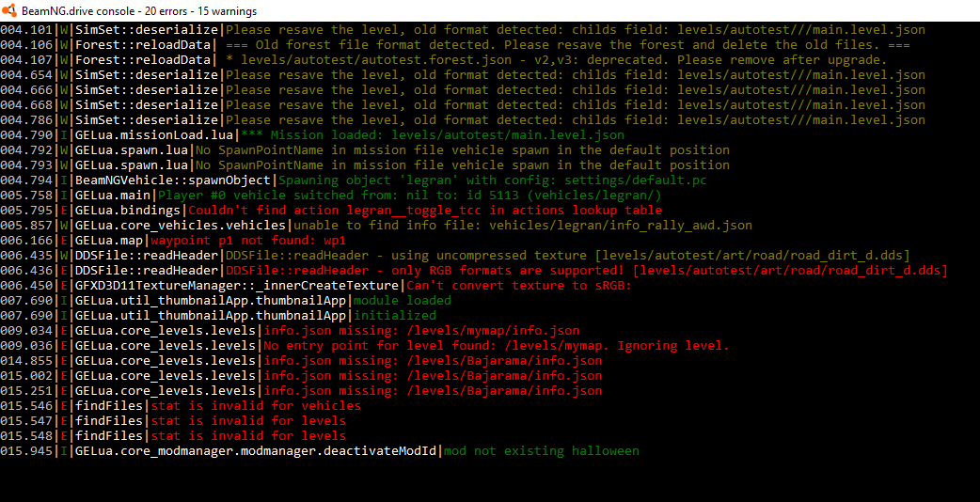Select 'stat is invalid for levels' at 015.547
Viewport: 980px width, 502px height.
(173, 419)
